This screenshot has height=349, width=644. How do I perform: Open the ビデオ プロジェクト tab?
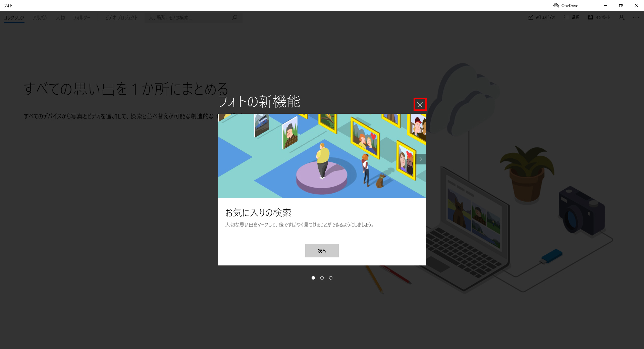121,17
